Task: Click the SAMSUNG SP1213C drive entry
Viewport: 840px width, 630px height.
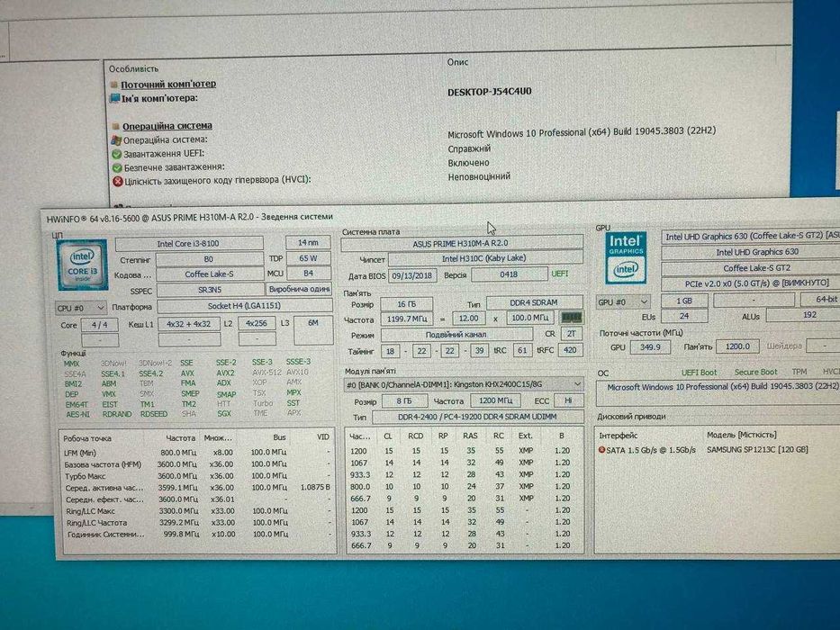Action: 757,449
